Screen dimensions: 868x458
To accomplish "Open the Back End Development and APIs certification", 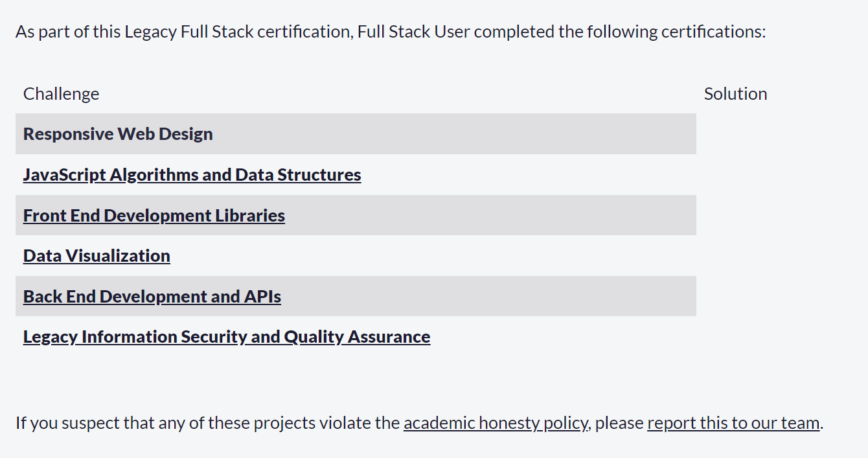I will [152, 296].
